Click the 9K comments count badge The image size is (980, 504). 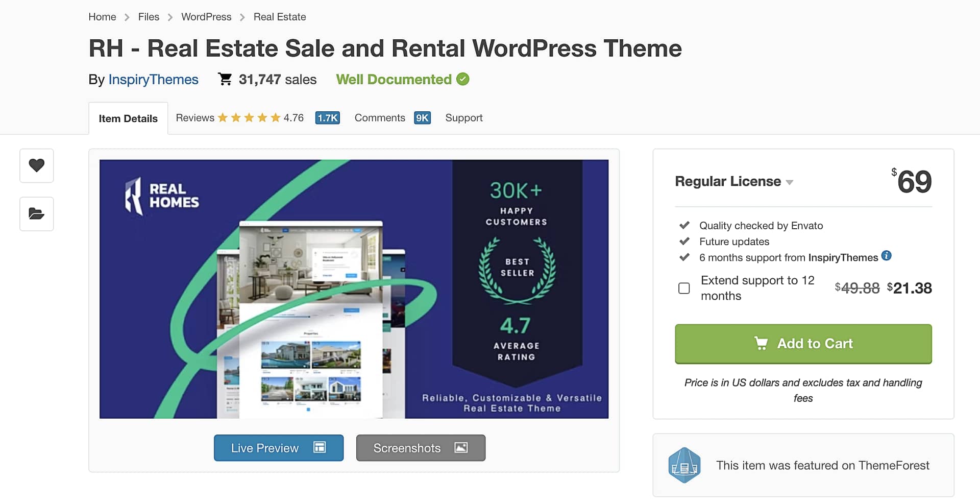pyautogui.click(x=422, y=118)
